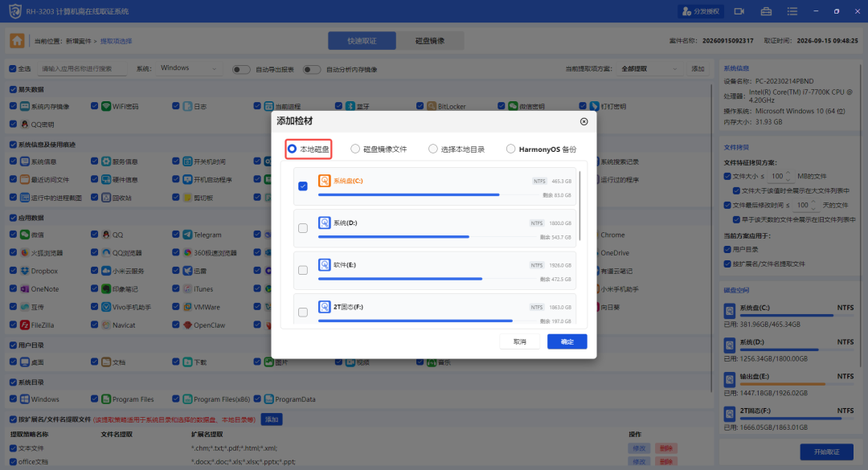Screen dimensions: 868x470
Task: Open the list menu icon in title bar
Action: 792,11
